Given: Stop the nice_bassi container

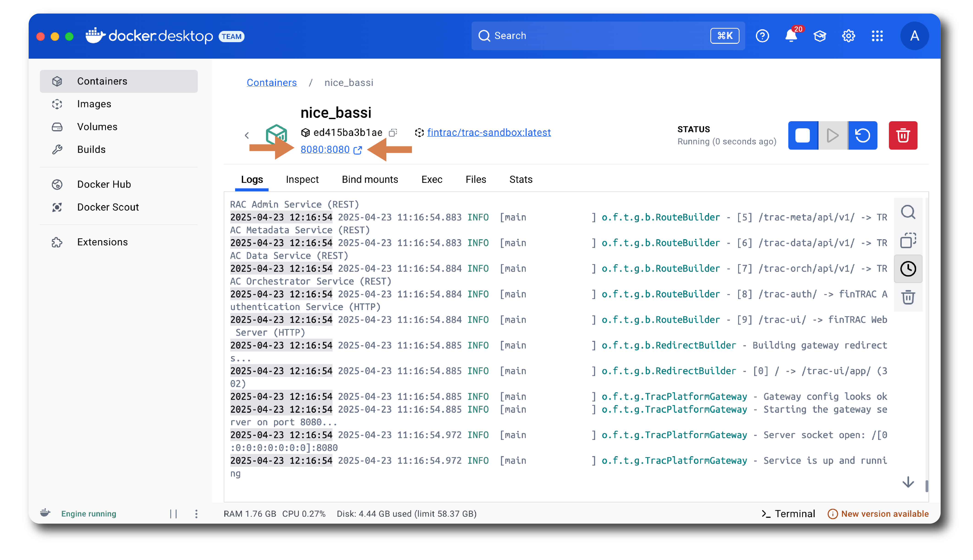Looking at the screenshot, I should click(x=802, y=135).
